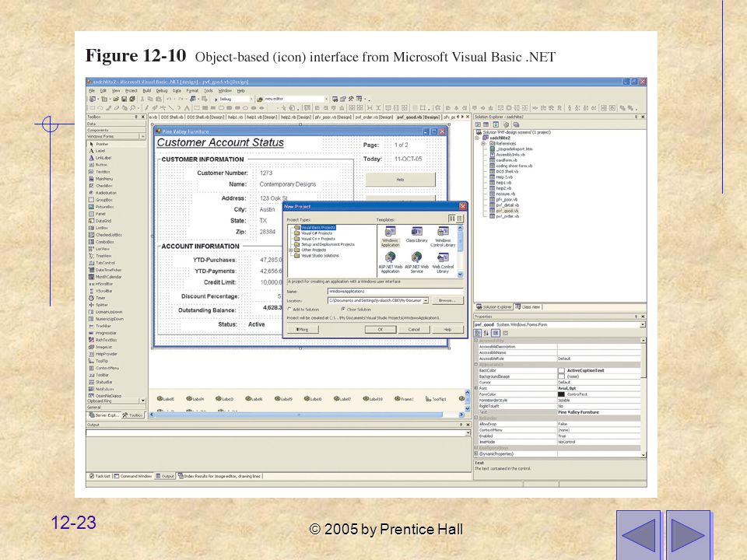Open the Debug menu
Viewport: 747px width, 560px height.
(x=162, y=90)
